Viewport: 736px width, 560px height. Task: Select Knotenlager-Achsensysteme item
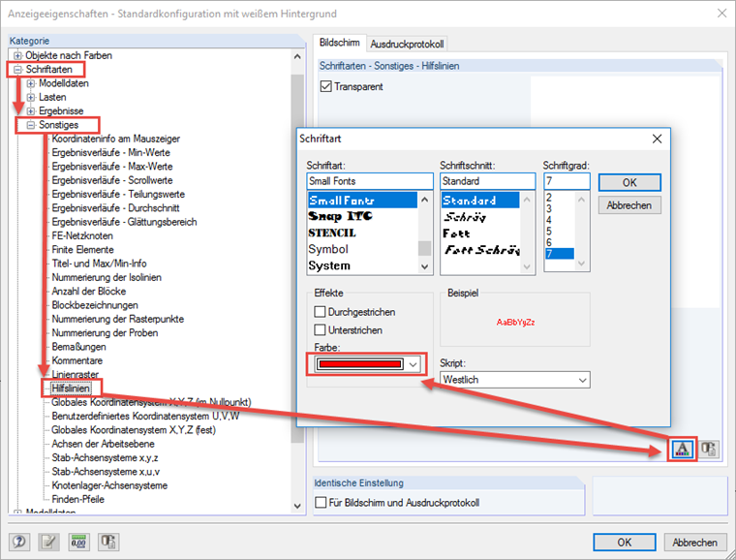pyautogui.click(x=109, y=485)
